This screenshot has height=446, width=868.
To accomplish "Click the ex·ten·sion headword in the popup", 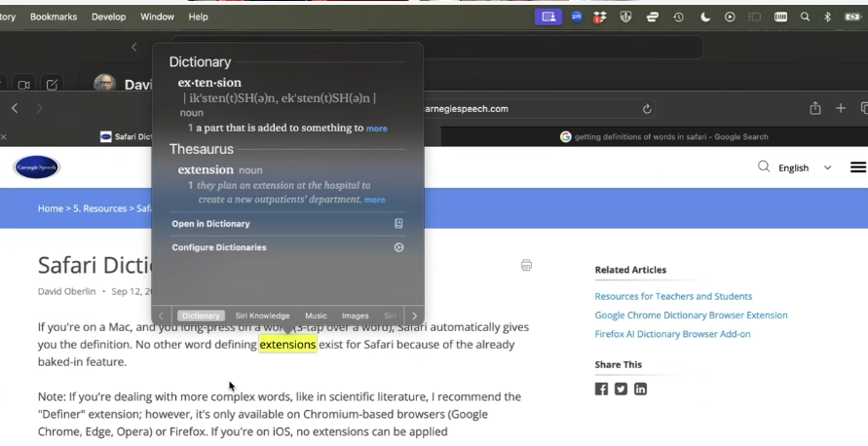I will coord(209,83).
